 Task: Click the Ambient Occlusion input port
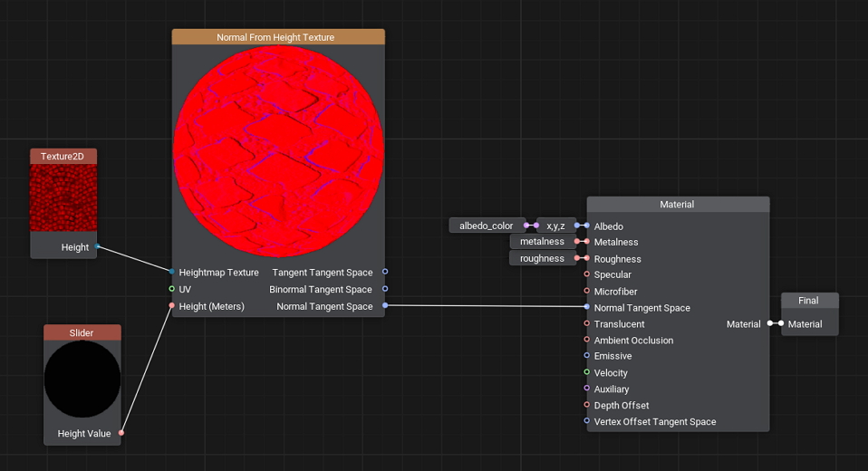pyautogui.click(x=587, y=340)
